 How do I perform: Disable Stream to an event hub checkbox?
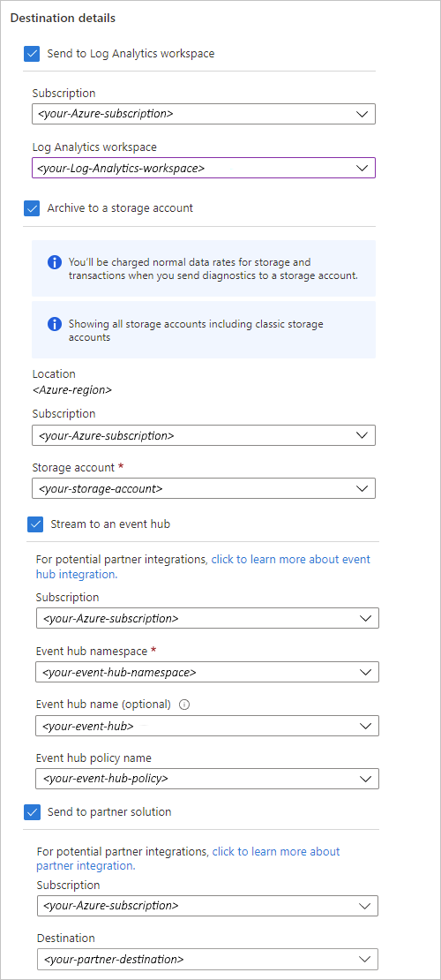35,524
